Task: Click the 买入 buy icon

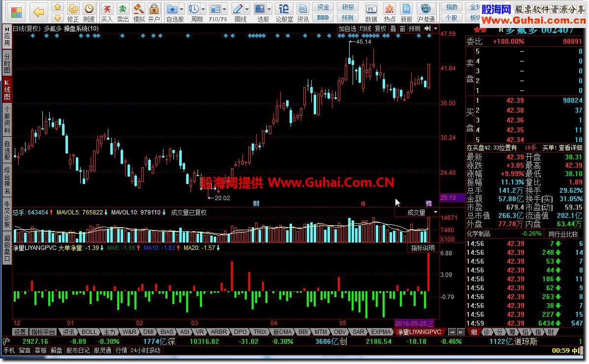Action: [x=107, y=12]
